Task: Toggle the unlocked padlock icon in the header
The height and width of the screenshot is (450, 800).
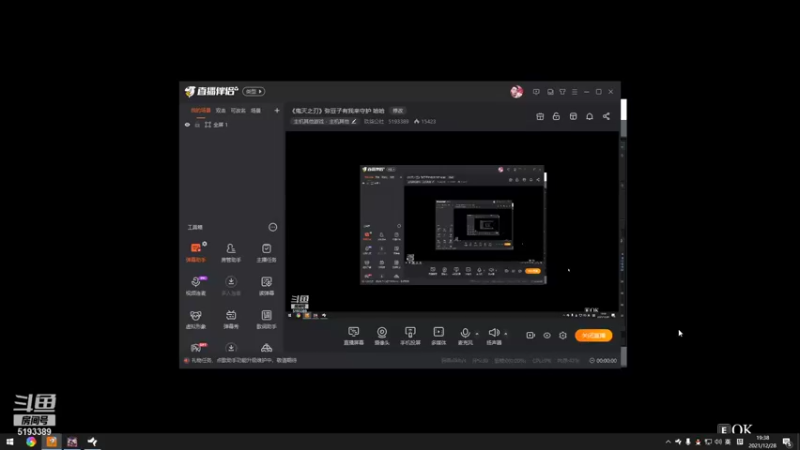Action: 556,116
